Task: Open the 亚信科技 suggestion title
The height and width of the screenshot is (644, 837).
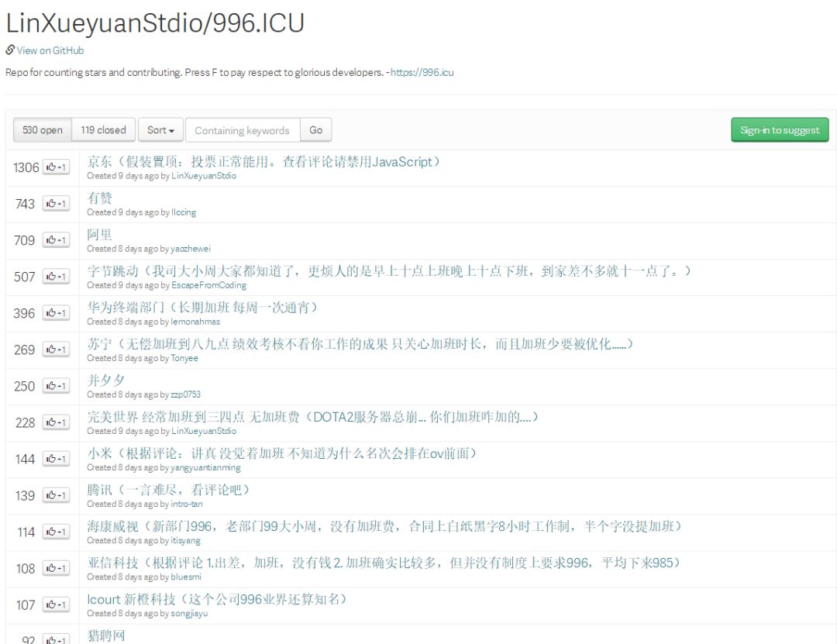Action: click(384, 563)
